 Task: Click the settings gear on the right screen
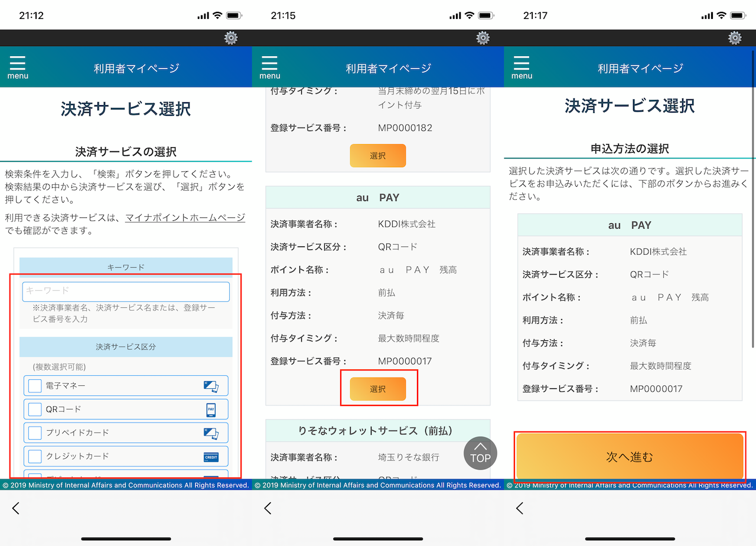click(x=735, y=38)
